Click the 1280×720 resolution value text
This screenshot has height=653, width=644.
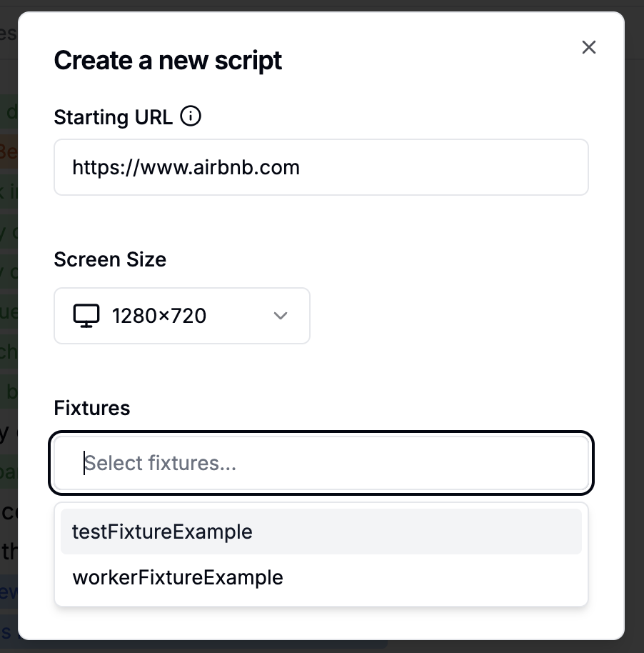(159, 316)
